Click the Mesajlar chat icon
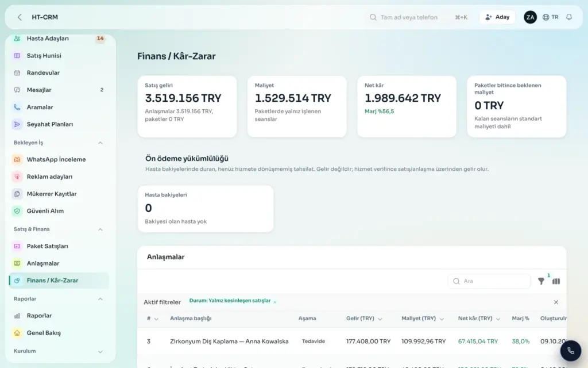This screenshot has width=588, height=368. tap(17, 90)
